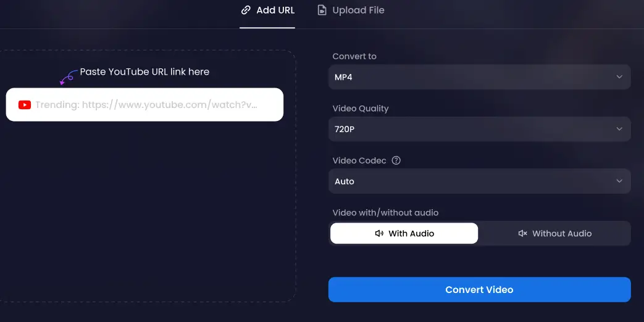Viewport: 644px width, 322px height.
Task: Expand the Video Quality chevron arrow
Action: pos(619,129)
